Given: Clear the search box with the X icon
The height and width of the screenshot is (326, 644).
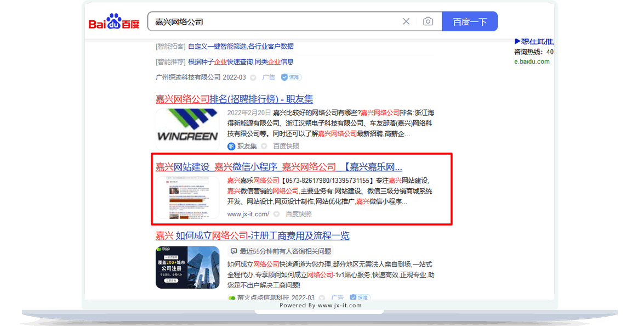Looking at the screenshot, I should click(x=406, y=21).
